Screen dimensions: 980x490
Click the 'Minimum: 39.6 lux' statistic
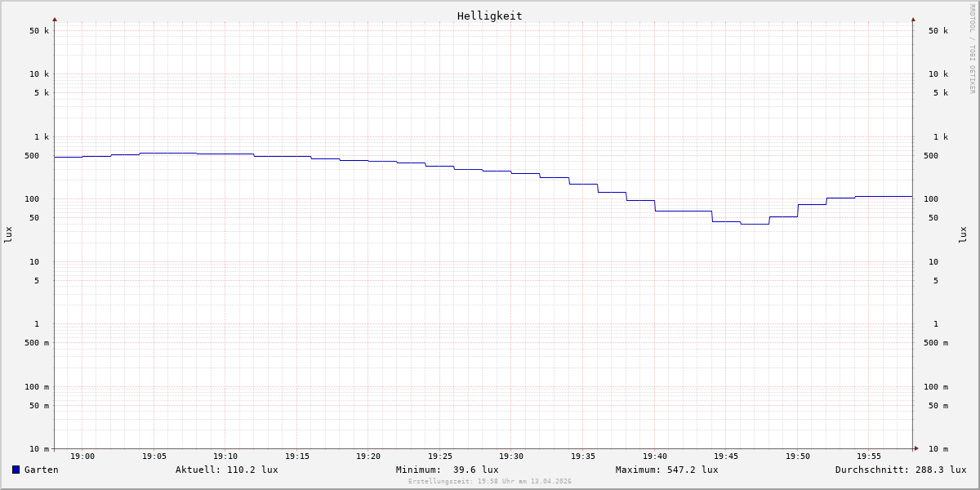[448, 470]
